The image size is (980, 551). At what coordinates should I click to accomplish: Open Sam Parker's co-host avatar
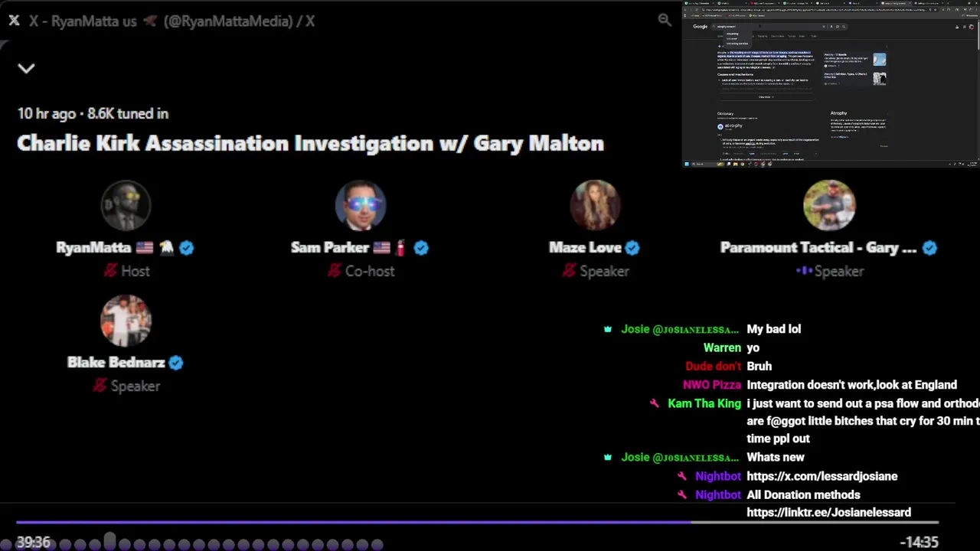pos(360,205)
